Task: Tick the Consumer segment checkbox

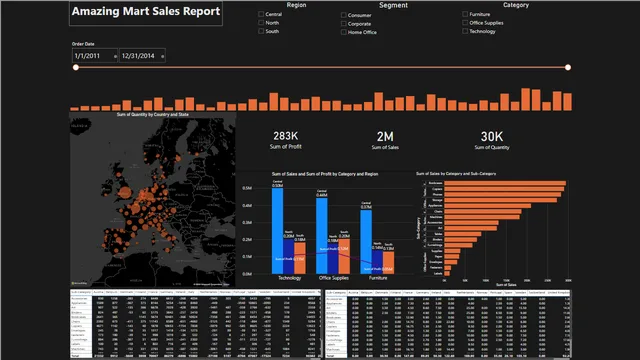Action: coord(344,15)
